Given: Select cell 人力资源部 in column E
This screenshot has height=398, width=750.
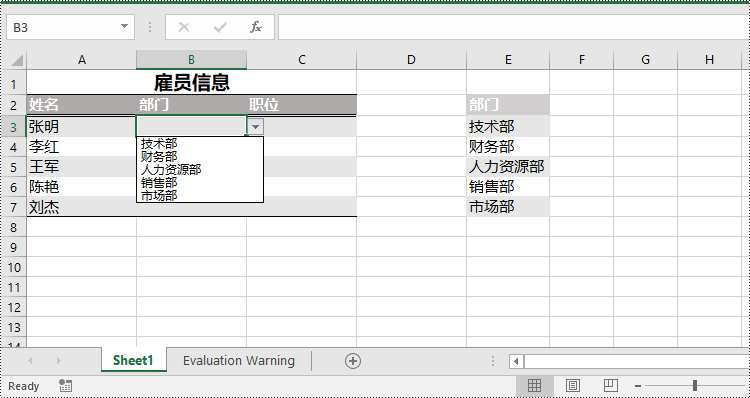Looking at the screenshot, I should tap(508, 166).
